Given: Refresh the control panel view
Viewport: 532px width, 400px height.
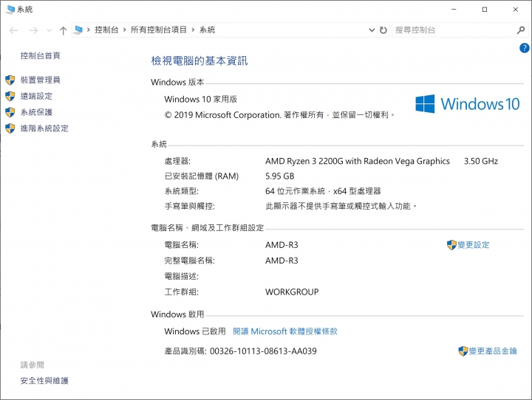Looking at the screenshot, I should (383, 30).
